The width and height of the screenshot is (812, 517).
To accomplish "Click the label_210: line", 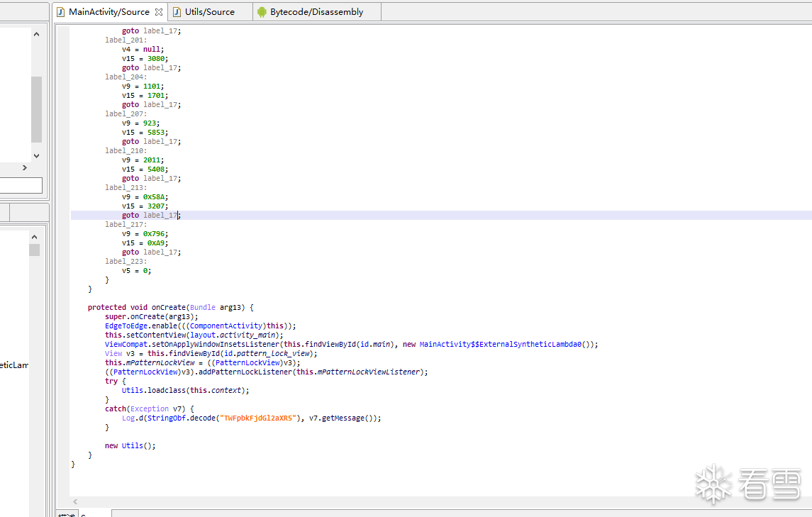I will [x=126, y=151].
